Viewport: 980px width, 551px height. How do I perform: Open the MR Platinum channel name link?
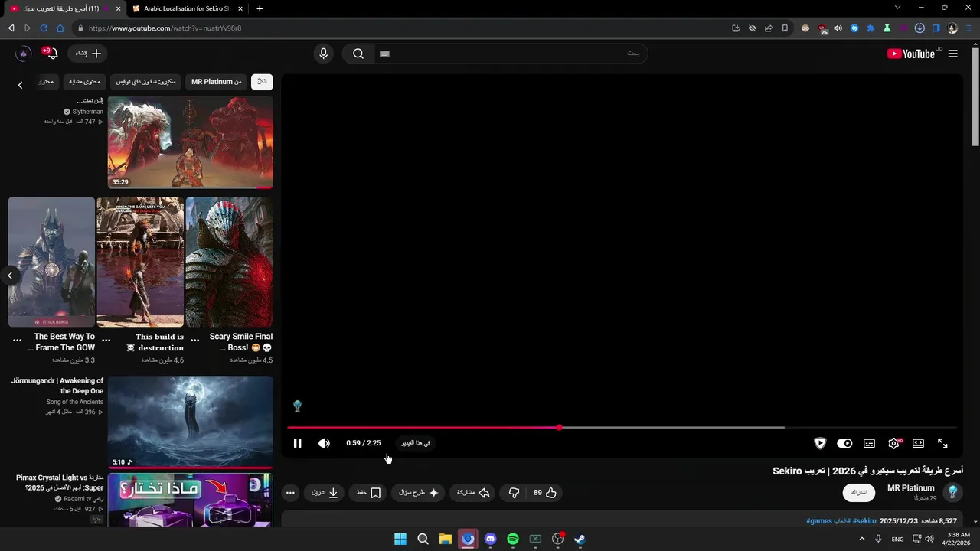coord(910,488)
